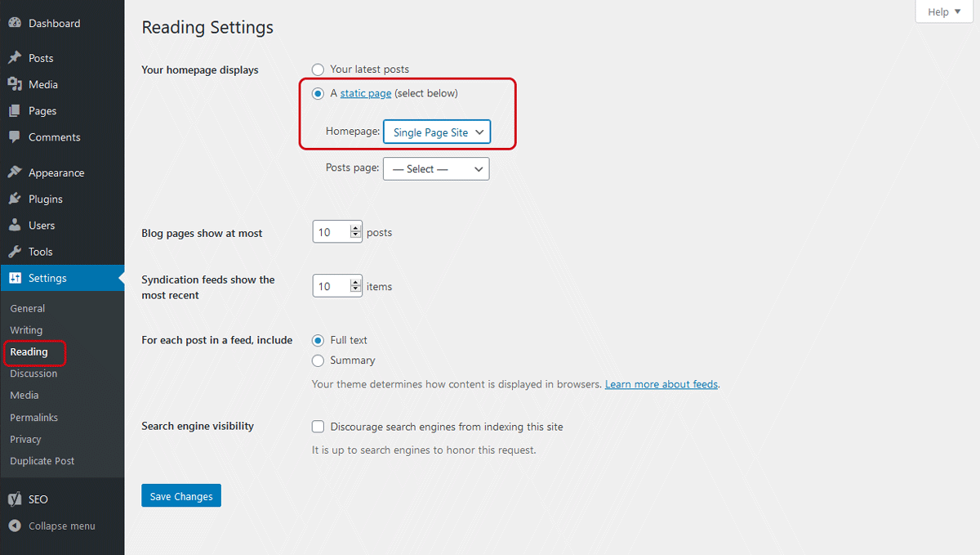Select 'Your latest posts' radio button
Viewport: 980px width, 555px height.
tap(318, 69)
